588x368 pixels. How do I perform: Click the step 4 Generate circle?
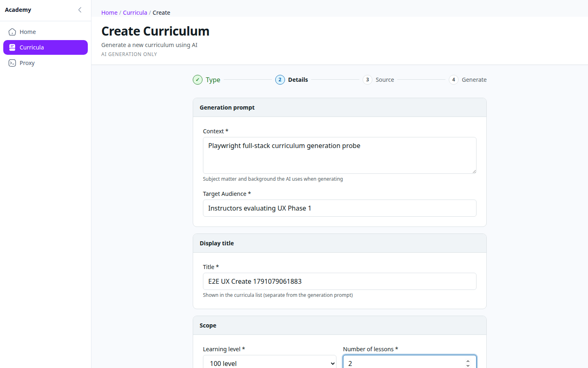point(454,80)
